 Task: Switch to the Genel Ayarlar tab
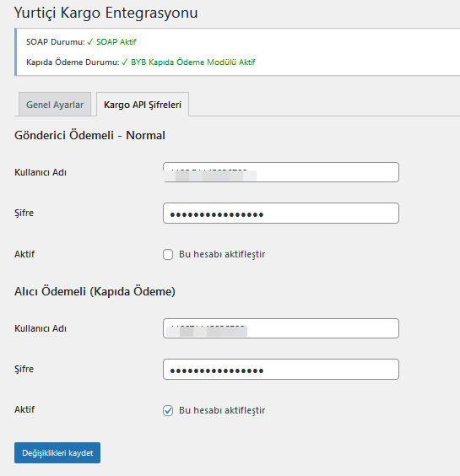[55, 105]
